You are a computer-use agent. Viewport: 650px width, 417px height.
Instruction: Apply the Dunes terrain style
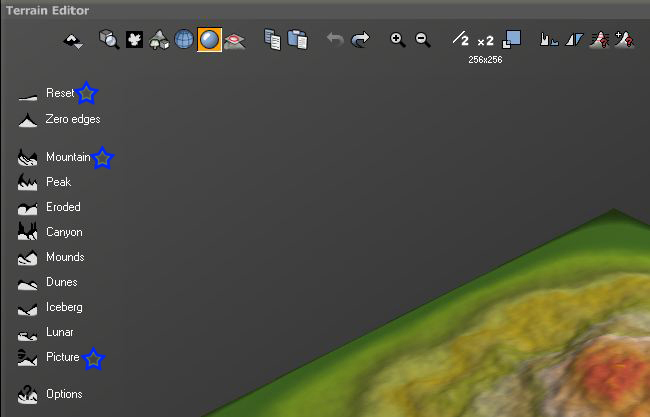pos(47,283)
